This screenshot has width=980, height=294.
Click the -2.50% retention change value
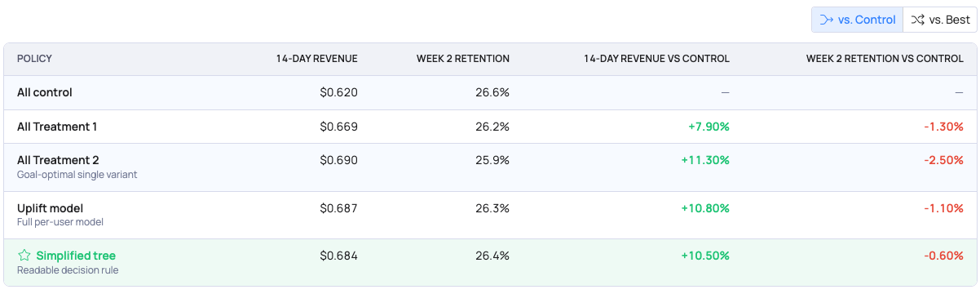pyautogui.click(x=944, y=160)
